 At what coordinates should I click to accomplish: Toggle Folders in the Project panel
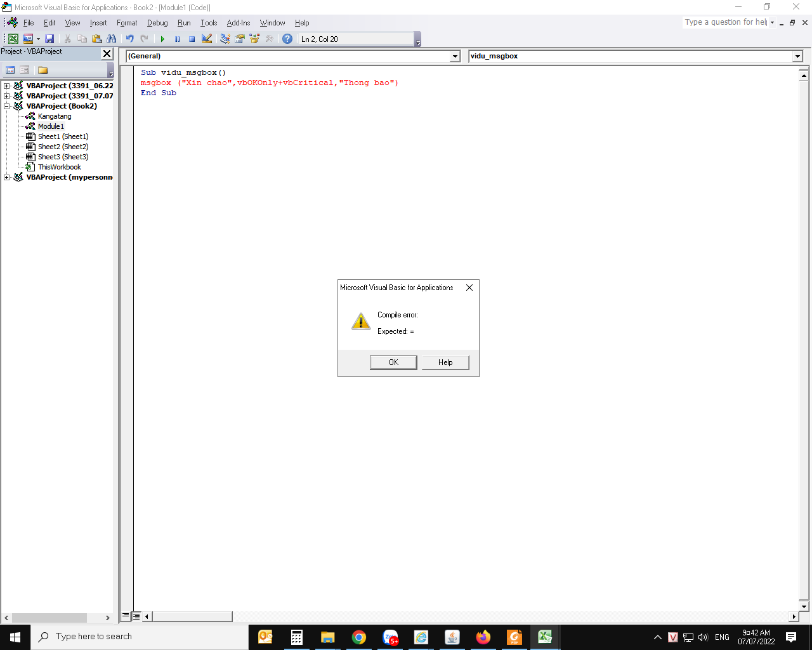[43, 70]
